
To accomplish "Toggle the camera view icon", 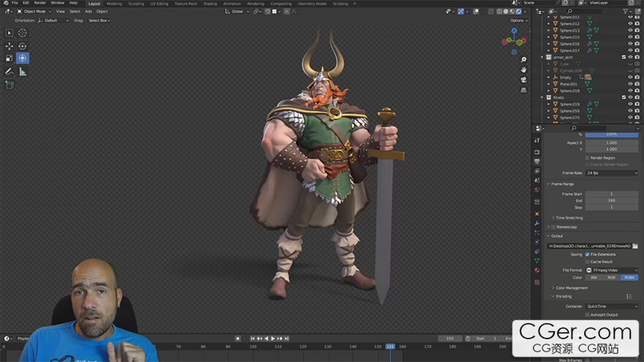I will point(523,80).
